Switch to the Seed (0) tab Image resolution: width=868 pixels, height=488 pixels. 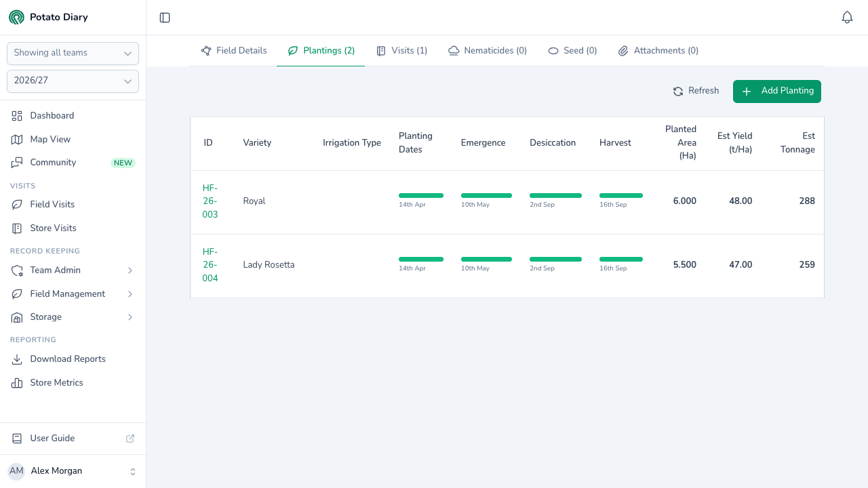click(x=572, y=51)
